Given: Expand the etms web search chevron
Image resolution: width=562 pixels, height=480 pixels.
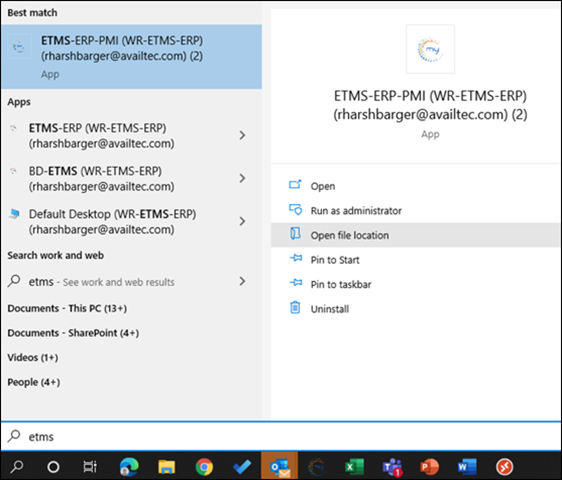Looking at the screenshot, I should [x=242, y=281].
